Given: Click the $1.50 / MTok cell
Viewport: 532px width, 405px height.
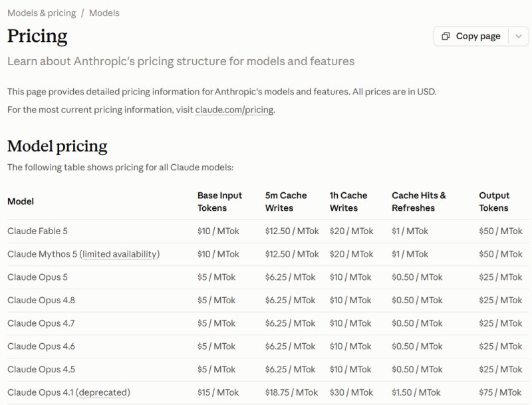Looking at the screenshot, I should pyautogui.click(x=416, y=392).
